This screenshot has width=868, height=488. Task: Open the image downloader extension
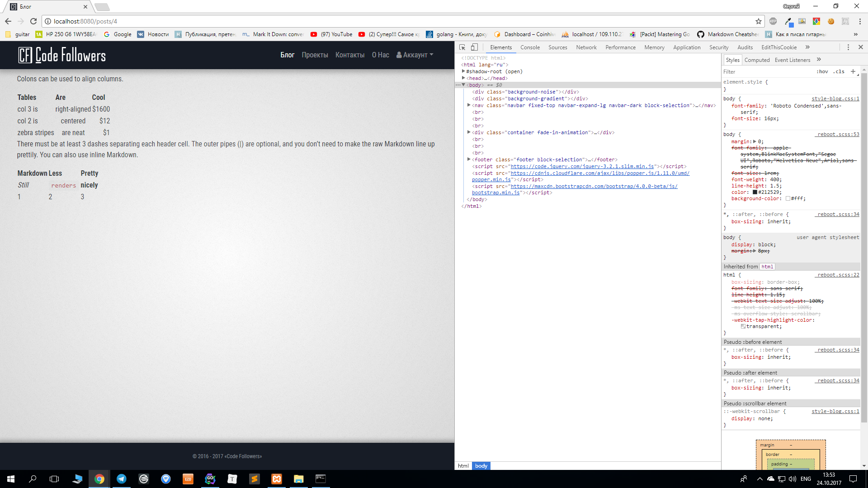click(802, 21)
